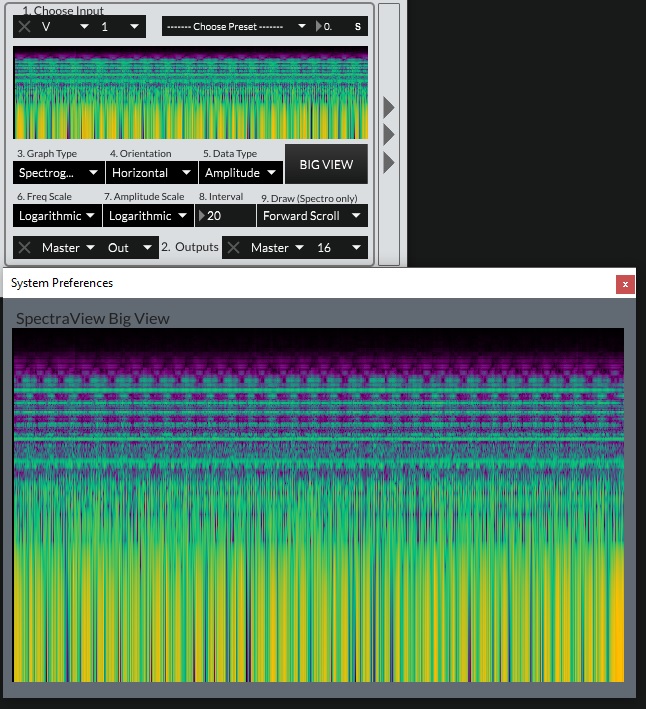Viewport: 646px width, 709px height.
Task: Select the input channel V dropdown
Action: pos(64,27)
